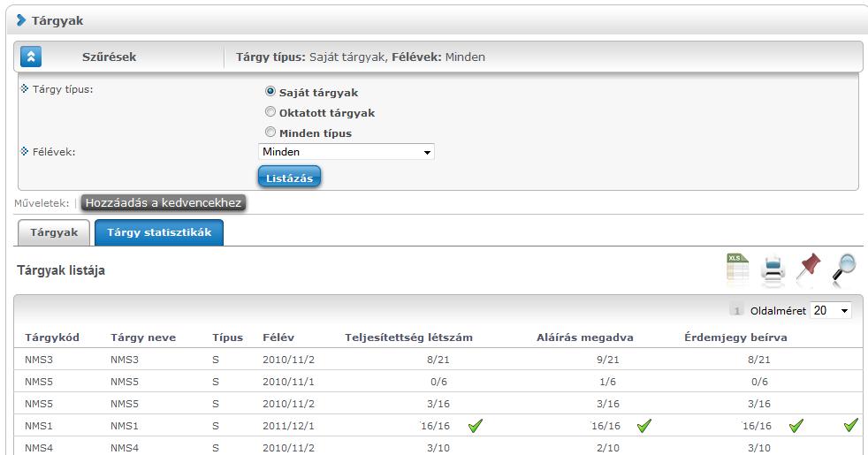
Task: Click page number 1 indicator
Action: point(736,310)
